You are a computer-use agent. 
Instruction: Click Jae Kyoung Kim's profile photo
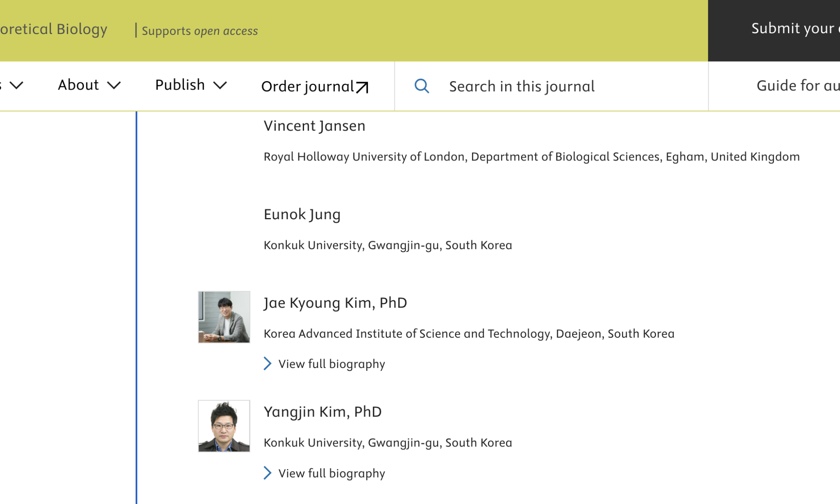tap(224, 317)
